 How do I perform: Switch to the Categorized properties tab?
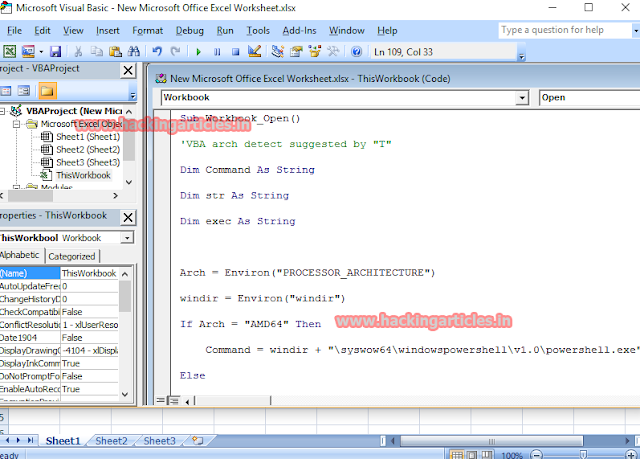tap(72, 257)
